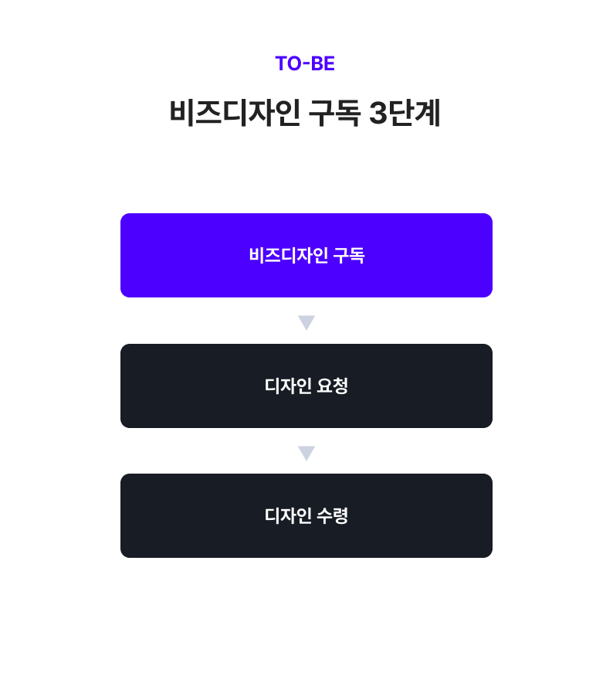
Task: Click the down arrow above 디자인 수령
Action: click(306, 453)
